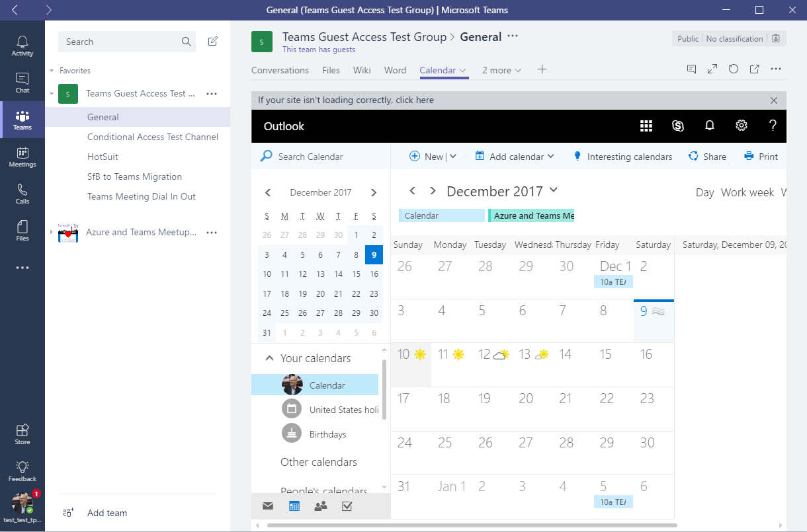Go to next month in mini calendar
807x532 pixels.
(x=374, y=193)
